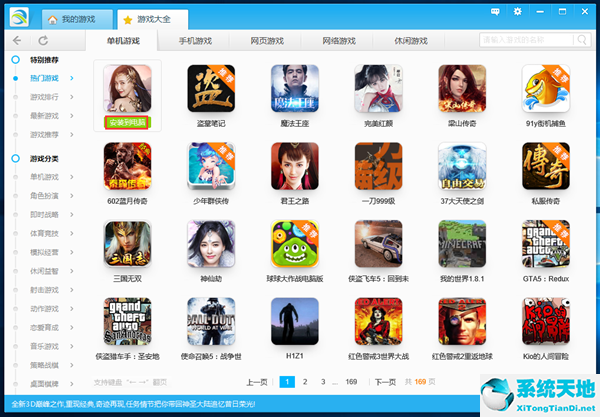This screenshot has height=417, width=600.
Task: Switch to 游戏大全 tab
Action: pyautogui.click(x=153, y=19)
